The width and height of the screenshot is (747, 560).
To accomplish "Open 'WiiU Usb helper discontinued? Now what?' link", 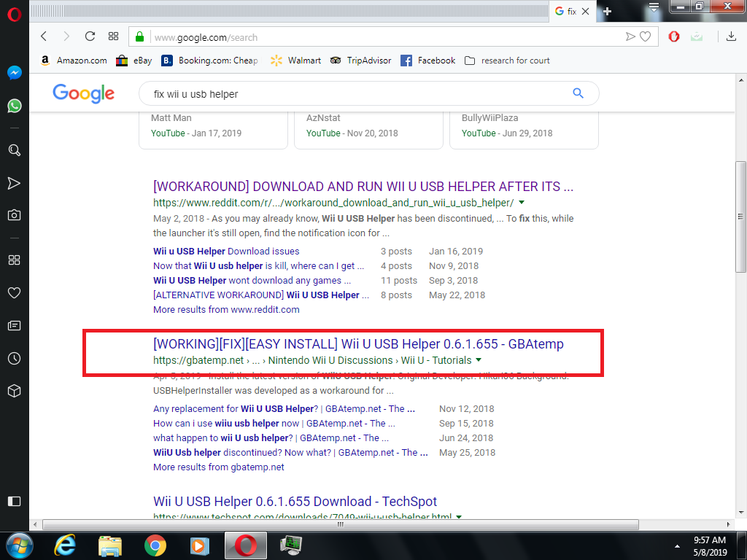I will (290, 452).
